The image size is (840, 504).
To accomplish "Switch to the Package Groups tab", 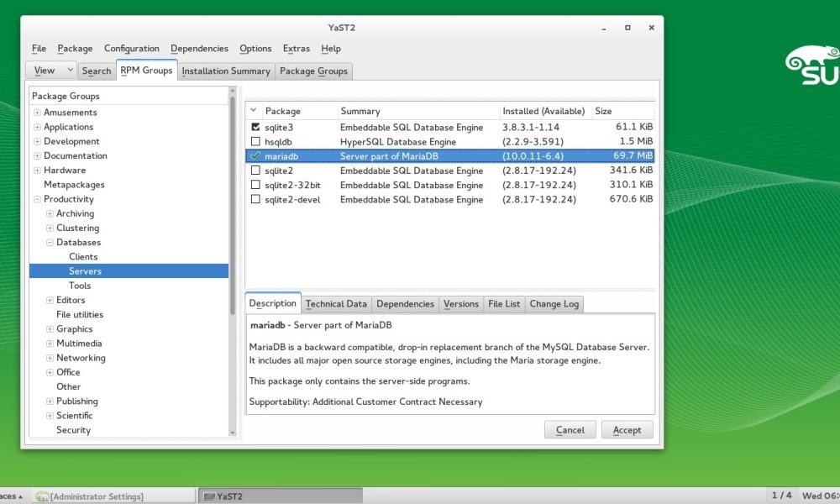I will coord(313,71).
